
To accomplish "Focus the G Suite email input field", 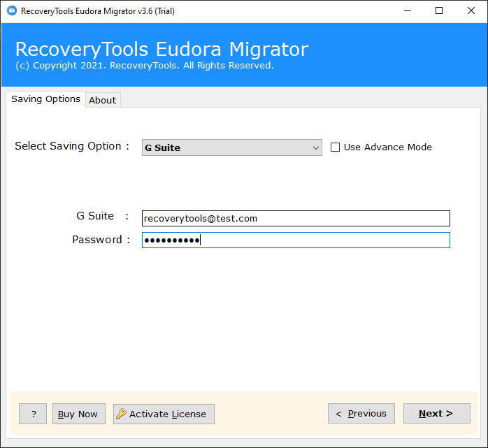I will pyautogui.click(x=296, y=218).
